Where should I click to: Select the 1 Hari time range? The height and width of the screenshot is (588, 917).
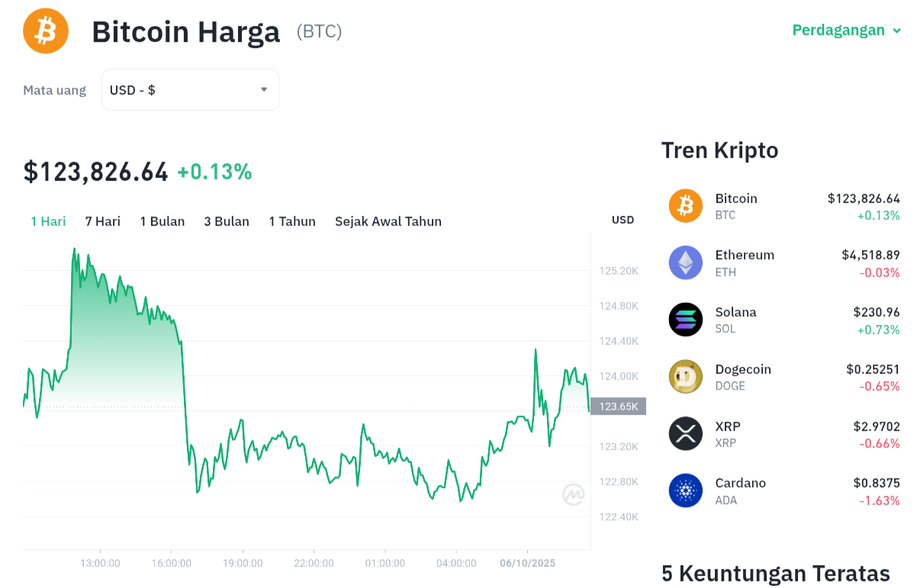tap(48, 221)
